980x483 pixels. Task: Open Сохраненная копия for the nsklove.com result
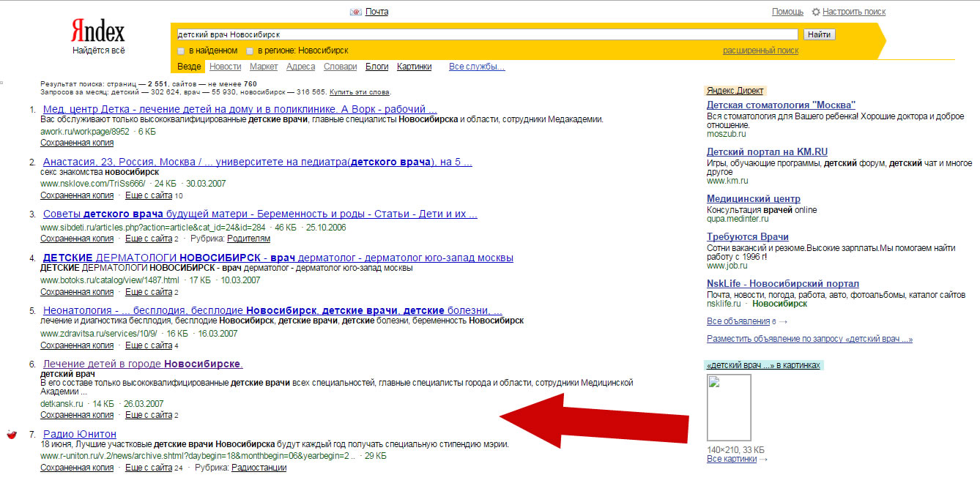[77, 195]
